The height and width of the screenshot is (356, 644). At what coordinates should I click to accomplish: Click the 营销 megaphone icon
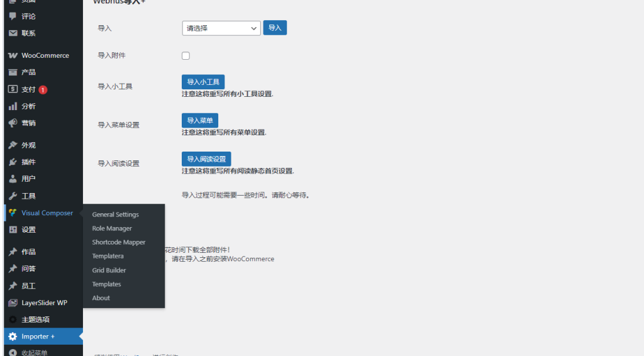[x=13, y=123]
